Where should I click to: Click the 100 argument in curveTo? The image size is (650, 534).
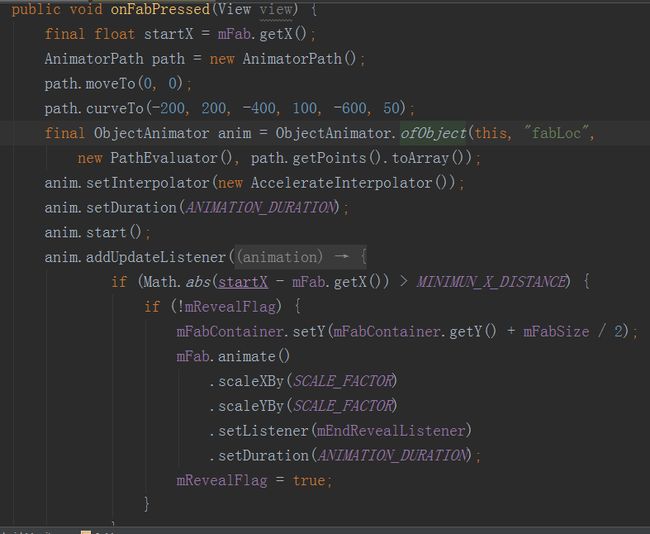click(305, 108)
